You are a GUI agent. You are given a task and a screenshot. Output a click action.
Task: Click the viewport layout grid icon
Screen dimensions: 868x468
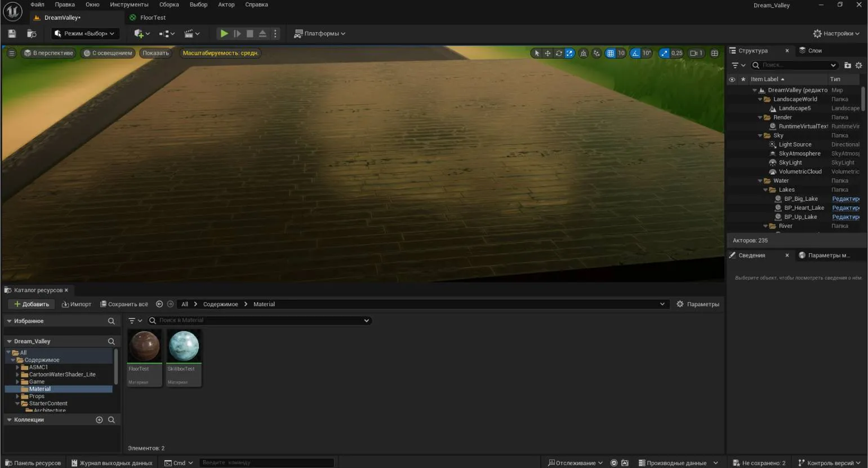tap(714, 53)
